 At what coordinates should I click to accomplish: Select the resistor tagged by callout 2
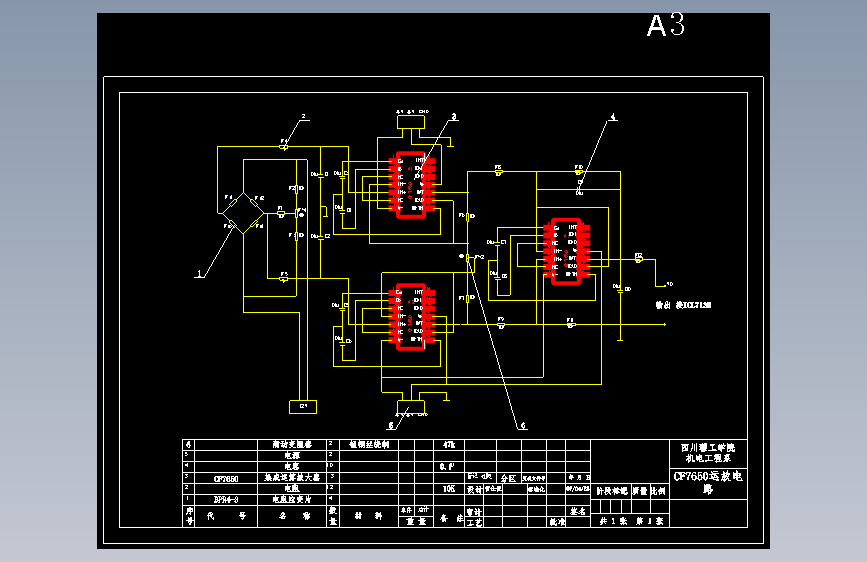284,147
